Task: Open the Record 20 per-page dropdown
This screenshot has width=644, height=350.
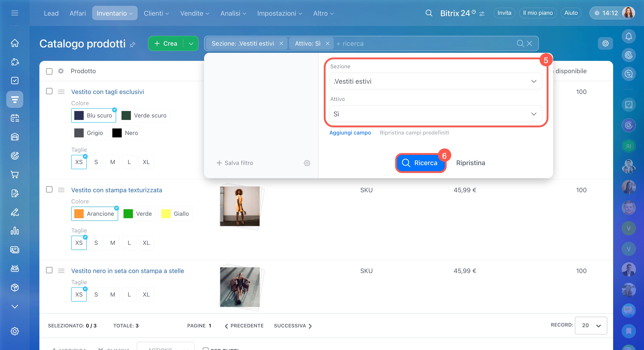Action: 591,325
